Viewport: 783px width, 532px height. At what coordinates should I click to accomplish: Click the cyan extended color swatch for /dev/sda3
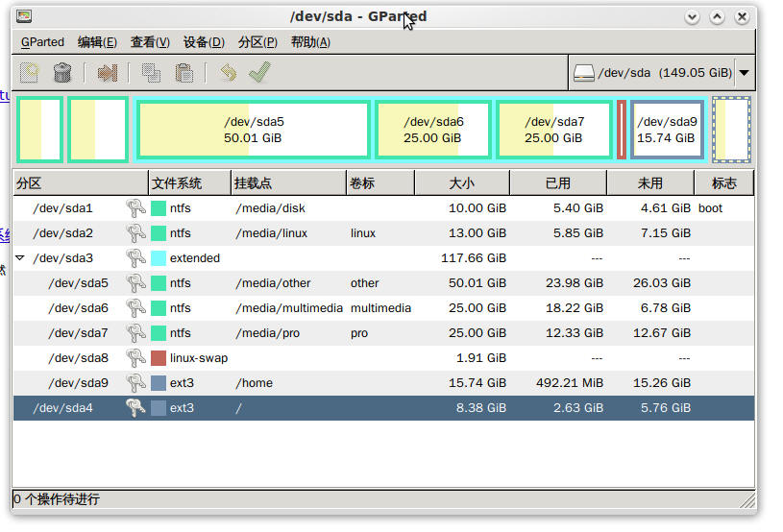click(159, 258)
